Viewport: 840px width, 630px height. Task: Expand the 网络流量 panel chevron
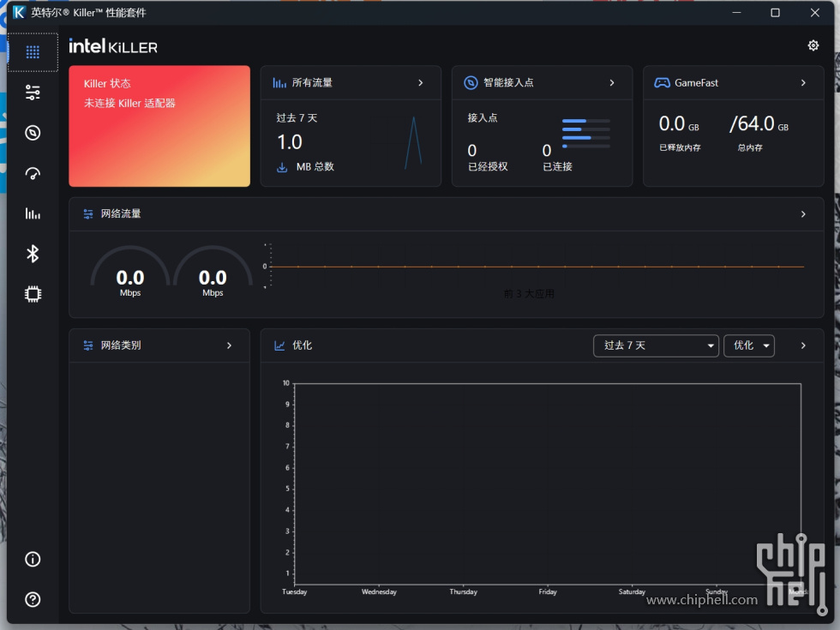tap(803, 214)
